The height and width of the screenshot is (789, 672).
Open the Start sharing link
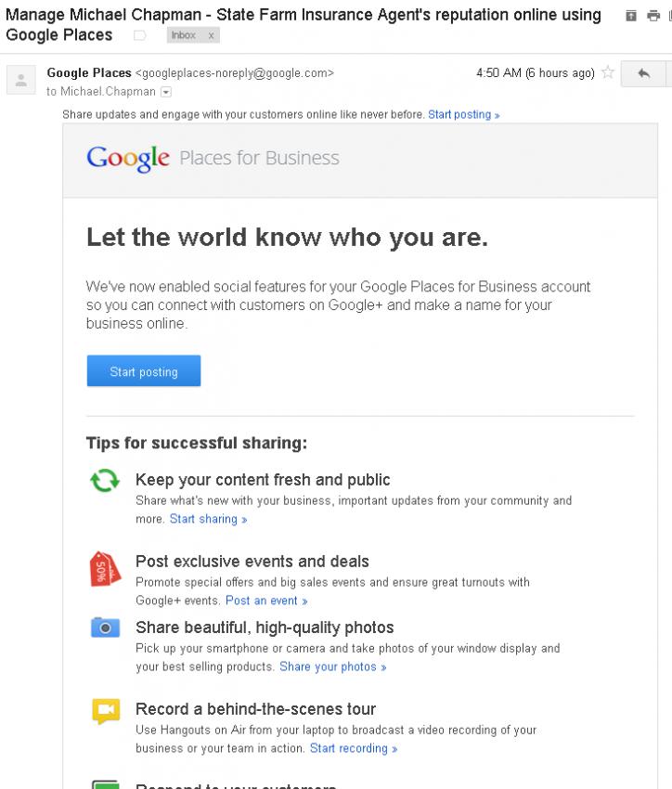tap(208, 519)
